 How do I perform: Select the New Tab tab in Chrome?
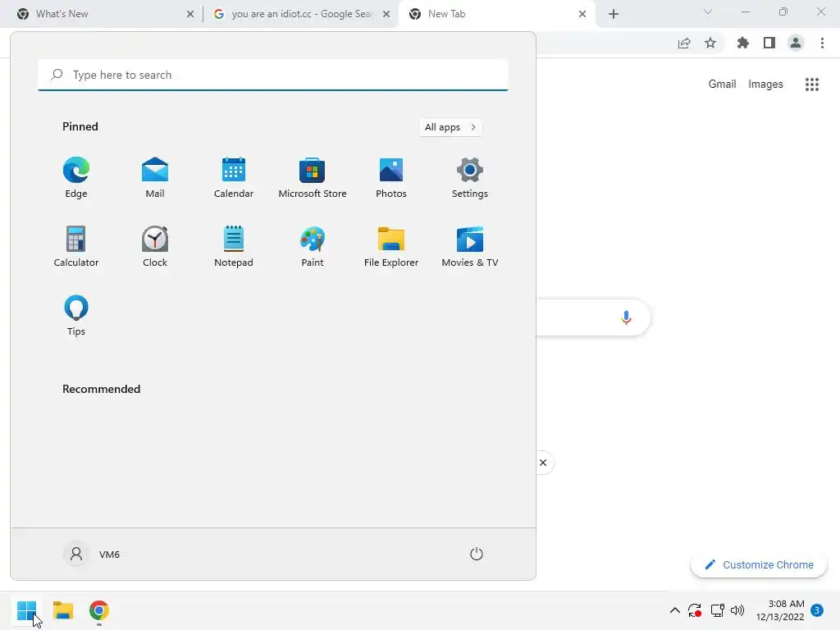pos(496,14)
